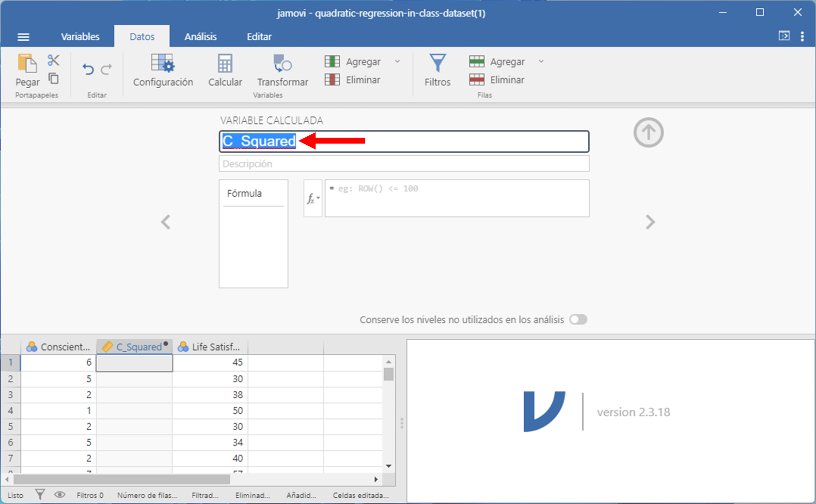Open the Configuración variable setup

coord(163,70)
